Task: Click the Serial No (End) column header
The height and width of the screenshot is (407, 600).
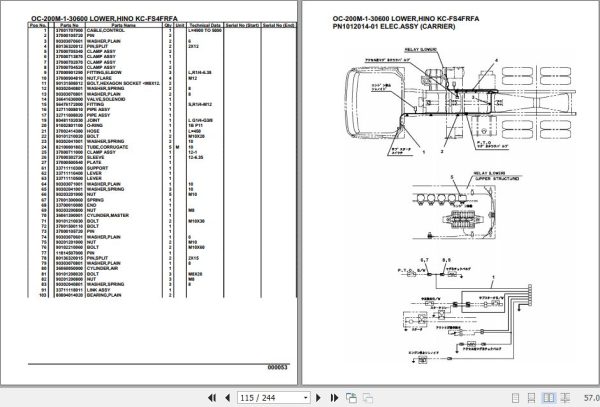Action: (279, 25)
